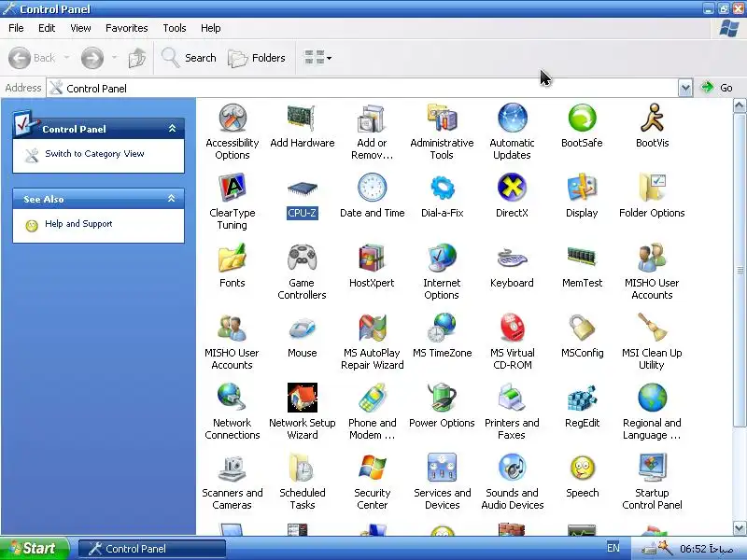Image resolution: width=747 pixels, height=560 pixels.
Task: Toggle the Folders toolbar button
Action: coord(256,58)
